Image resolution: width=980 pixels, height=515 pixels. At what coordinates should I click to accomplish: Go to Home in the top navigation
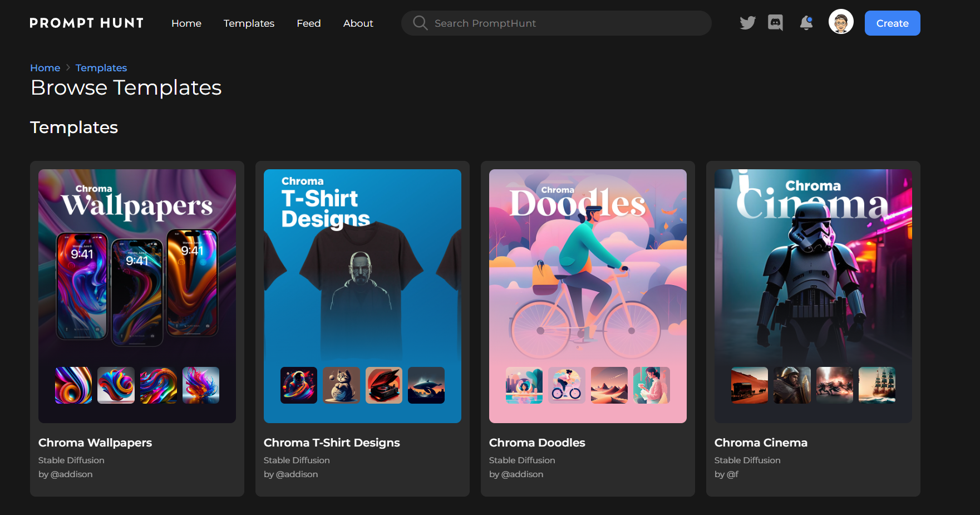click(x=186, y=23)
